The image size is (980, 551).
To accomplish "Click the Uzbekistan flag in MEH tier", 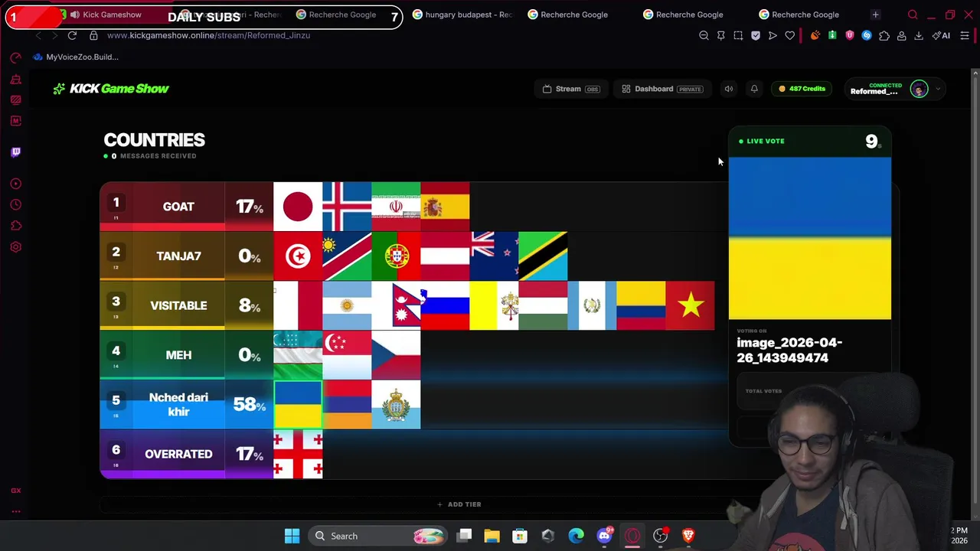I will coord(298,355).
